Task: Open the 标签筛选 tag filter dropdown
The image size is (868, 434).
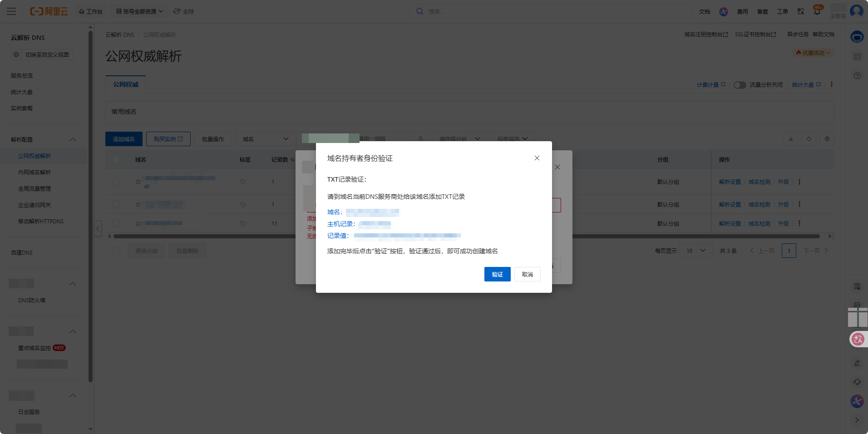Action: pos(512,139)
